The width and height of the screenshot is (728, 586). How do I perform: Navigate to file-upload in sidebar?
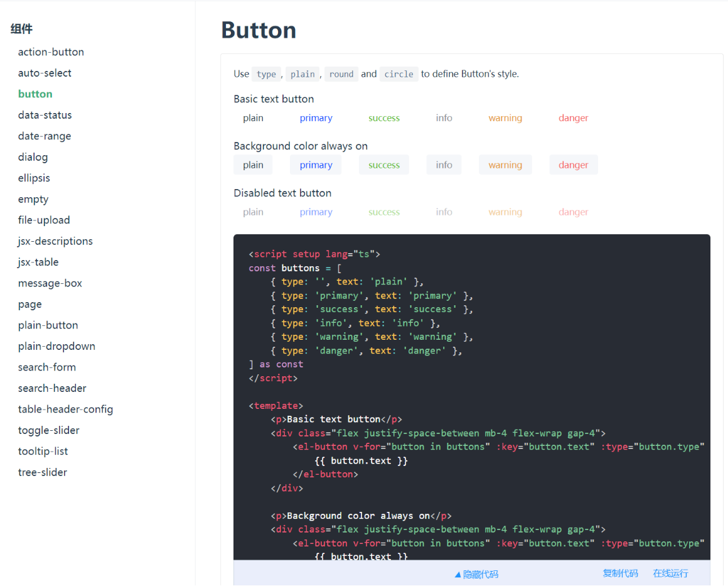click(x=44, y=220)
